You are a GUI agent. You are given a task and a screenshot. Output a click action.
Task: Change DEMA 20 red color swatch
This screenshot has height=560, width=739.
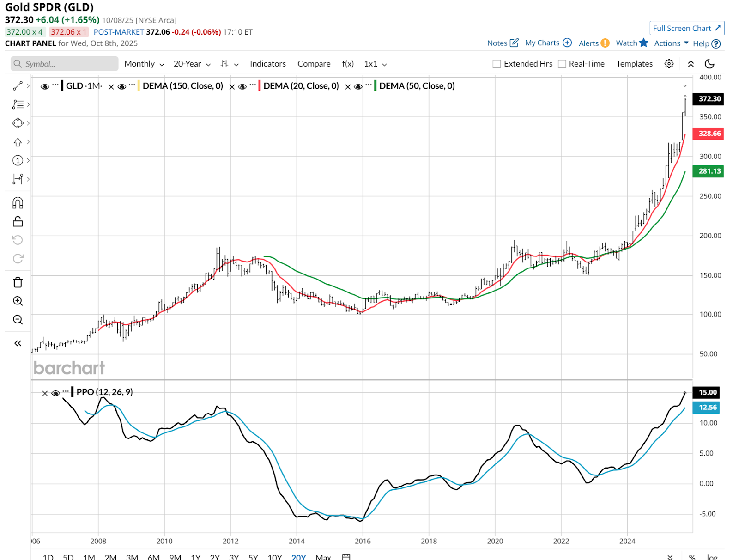click(x=260, y=86)
